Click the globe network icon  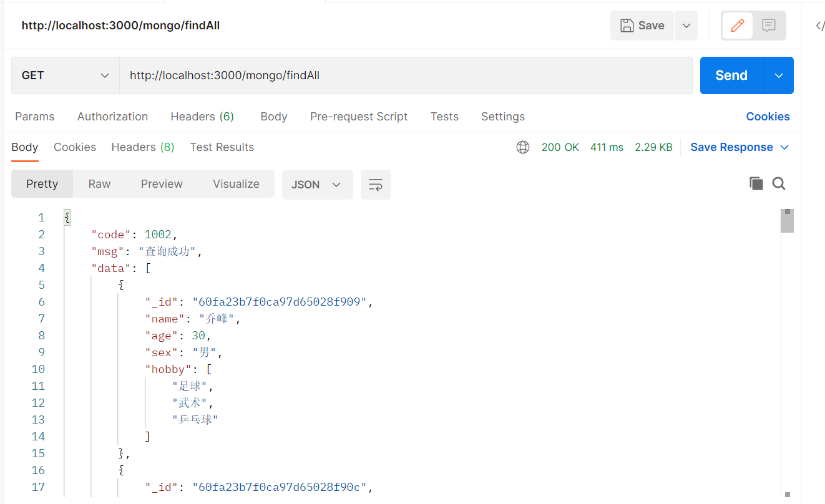[523, 147]
